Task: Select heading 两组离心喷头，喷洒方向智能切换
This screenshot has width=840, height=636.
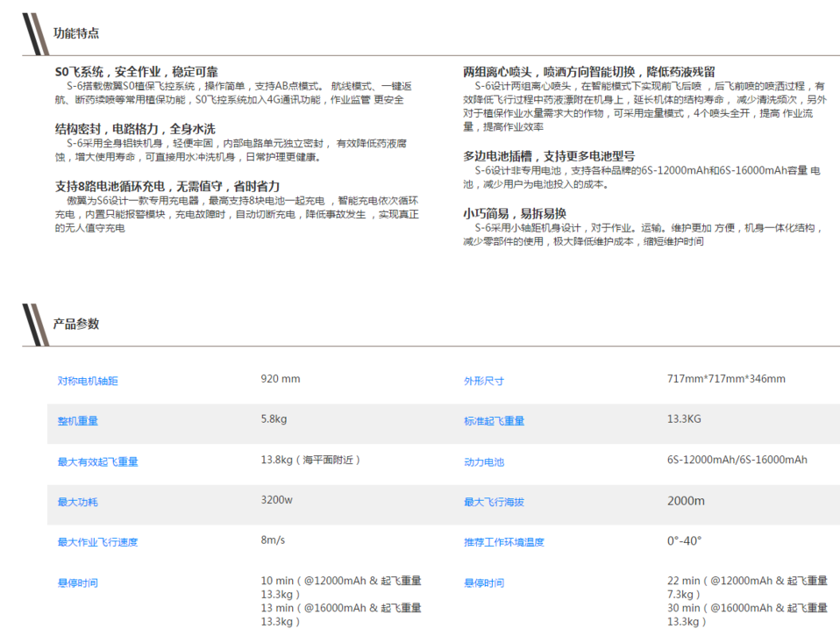Action: (549, 72)
